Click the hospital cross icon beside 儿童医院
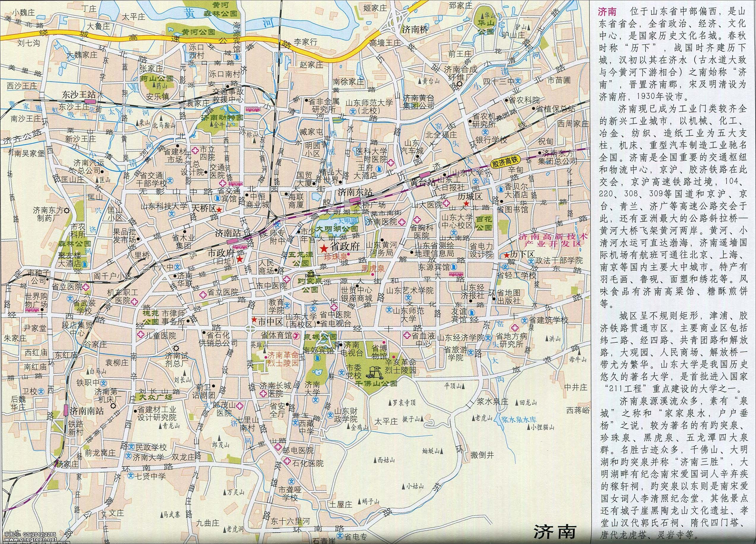756x544 pixels. click(x=140, y=334)
